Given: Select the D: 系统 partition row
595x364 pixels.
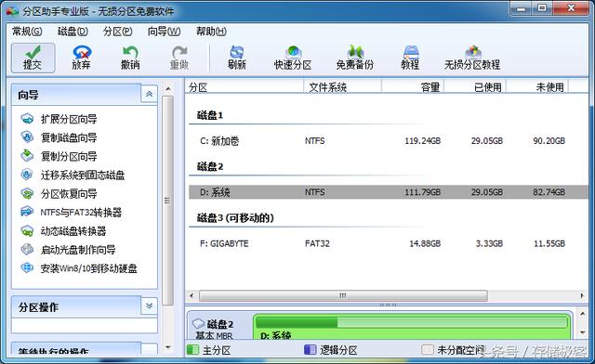Looking at the screenshot, I should click(x=389, y=192).
